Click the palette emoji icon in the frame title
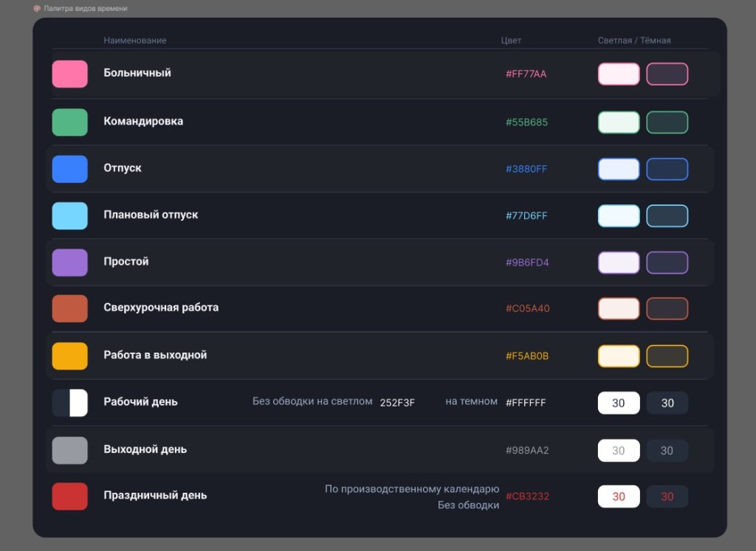 coord(37,8)
